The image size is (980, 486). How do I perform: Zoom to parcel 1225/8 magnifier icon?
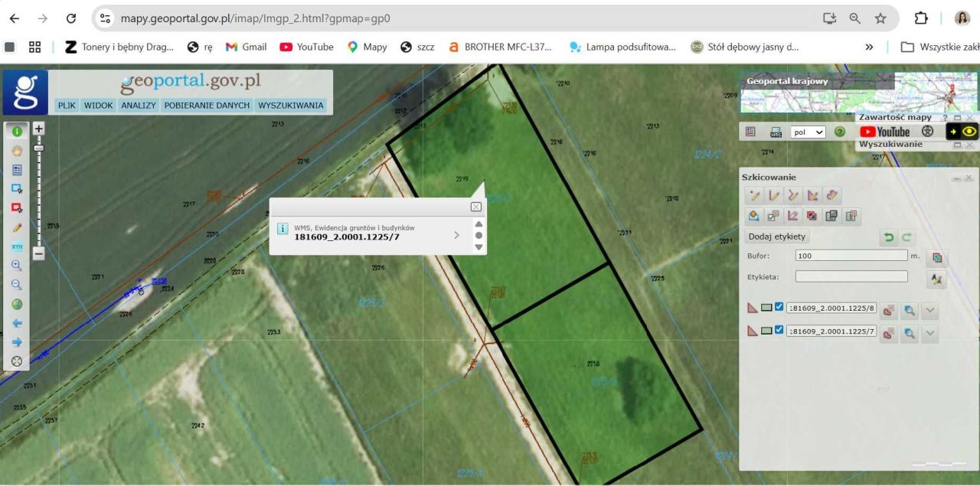tap(909, 310)
